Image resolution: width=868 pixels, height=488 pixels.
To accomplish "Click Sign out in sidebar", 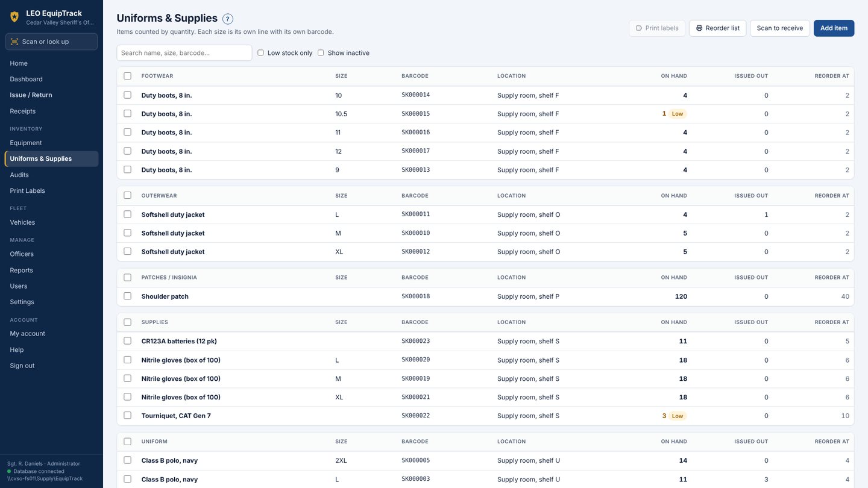I will click(x=51, y=366).
